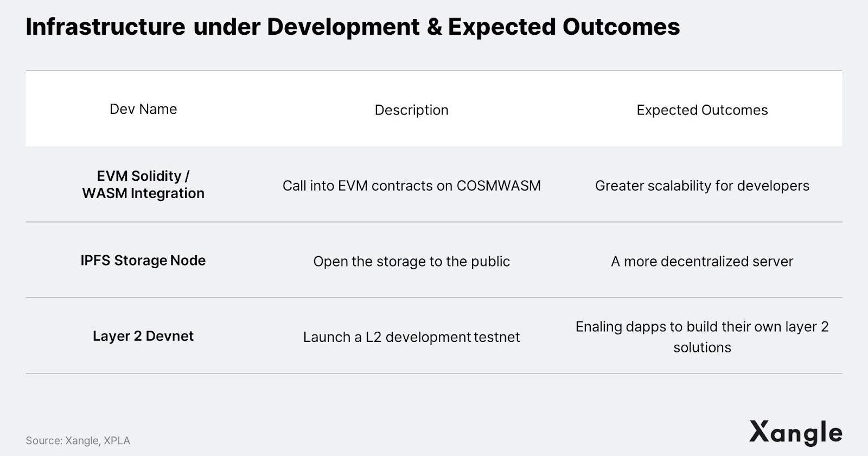Image resolution: width=868 pixels, height=456 pixels.
Task: Click the word 'solutions' in last row
Action: tap(702, 347)
